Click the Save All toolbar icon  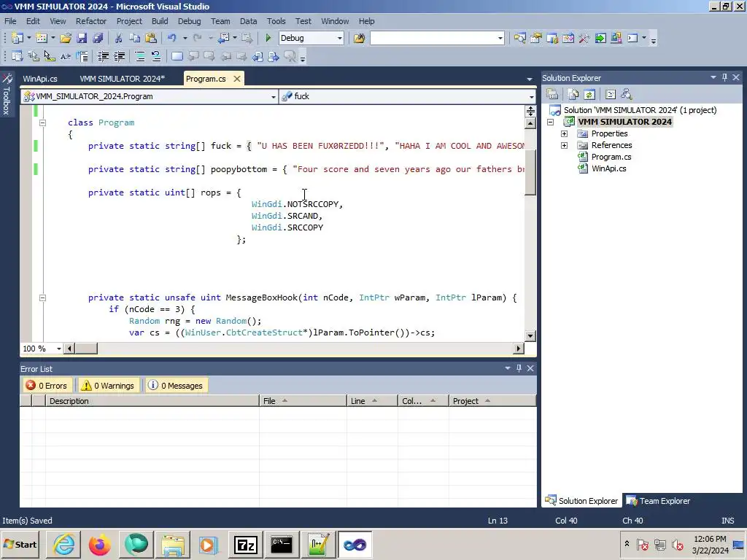98,38
